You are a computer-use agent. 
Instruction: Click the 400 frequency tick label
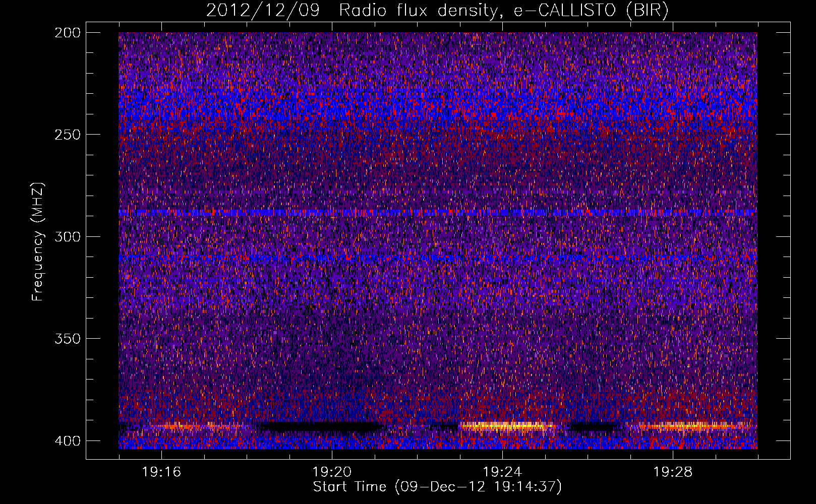[x=67, y=440]
